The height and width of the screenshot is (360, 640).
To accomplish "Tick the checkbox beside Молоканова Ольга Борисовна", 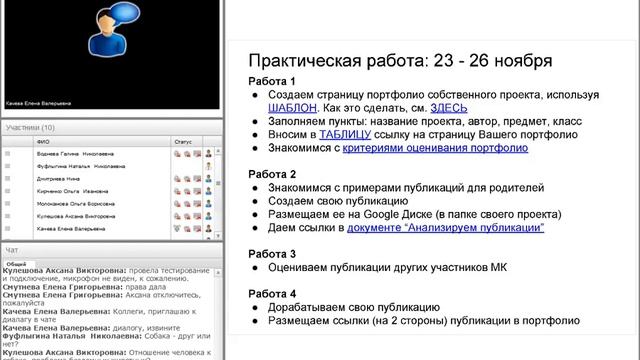I will coord(7,204).
